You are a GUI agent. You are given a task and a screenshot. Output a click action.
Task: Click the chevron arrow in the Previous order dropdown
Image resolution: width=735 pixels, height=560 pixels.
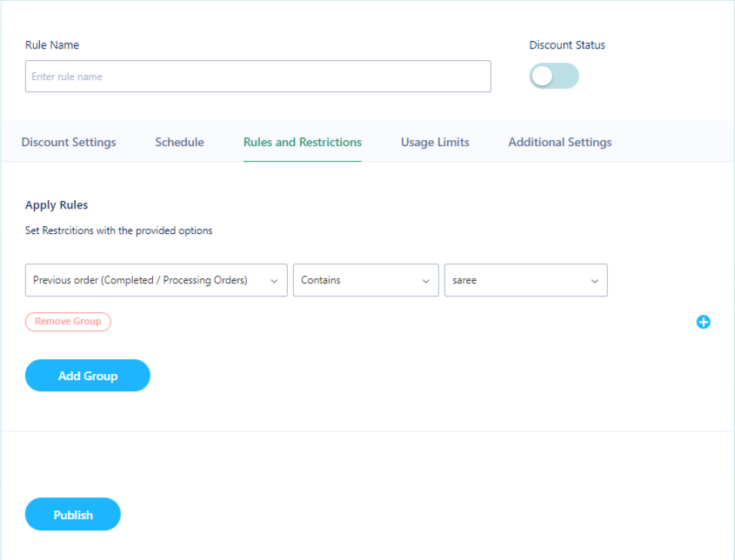(274, 281)
